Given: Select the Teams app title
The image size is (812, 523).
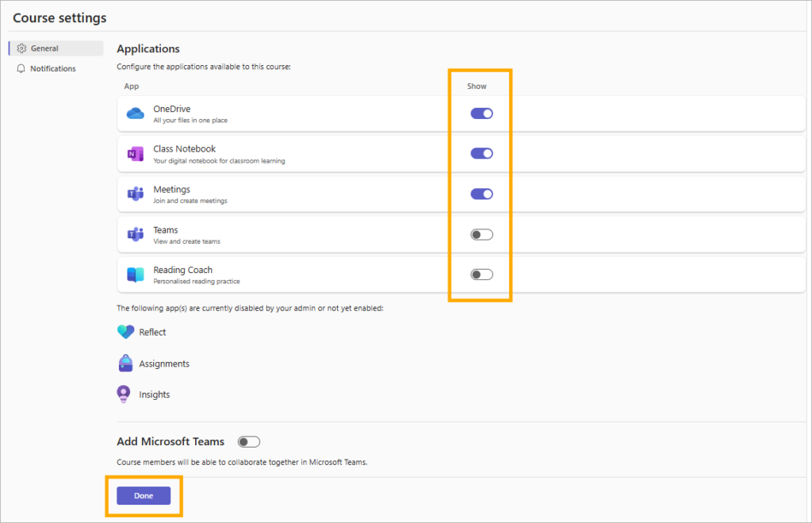Looking at the screenshot, I should point(166,230).
